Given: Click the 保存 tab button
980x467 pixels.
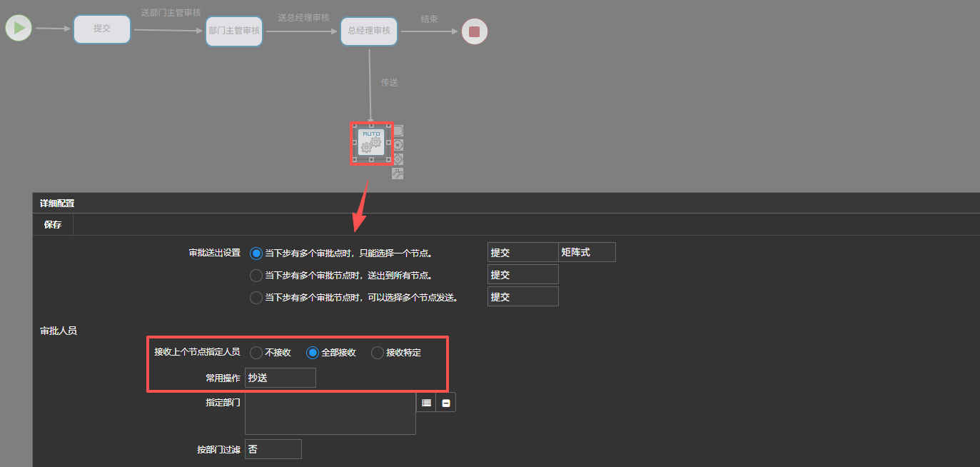Looking at the screenshot, I should click(x=53, y=225).
